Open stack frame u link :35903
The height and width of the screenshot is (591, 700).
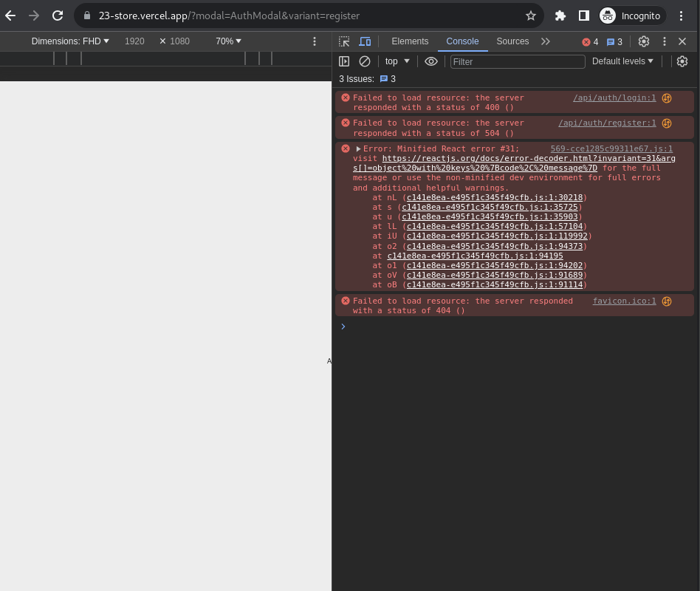pos(490,216)
